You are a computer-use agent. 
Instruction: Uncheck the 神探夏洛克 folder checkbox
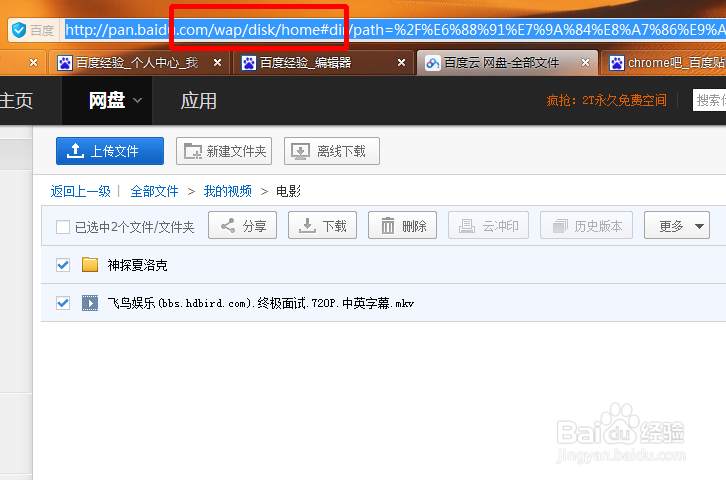point(63,265)
